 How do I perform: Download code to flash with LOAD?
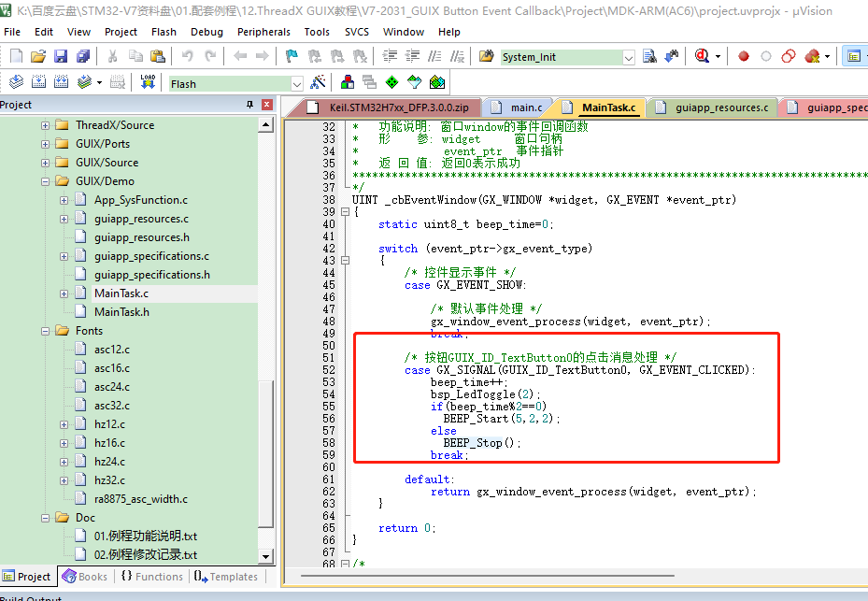point(148,82)
